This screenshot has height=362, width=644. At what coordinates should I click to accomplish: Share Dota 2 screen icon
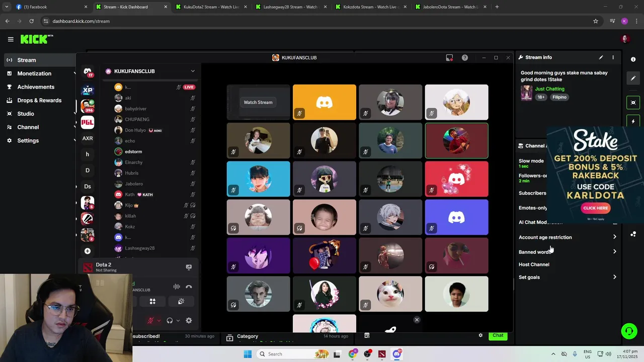(189, 267)
